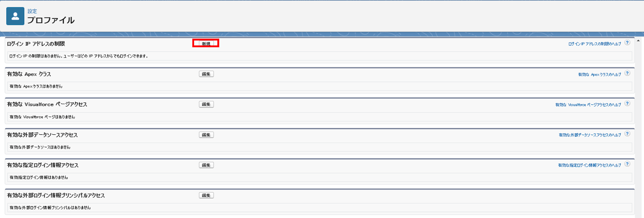
Task: Click help icon for 有効な Apex クラス
Action: (x=627, y=73)
